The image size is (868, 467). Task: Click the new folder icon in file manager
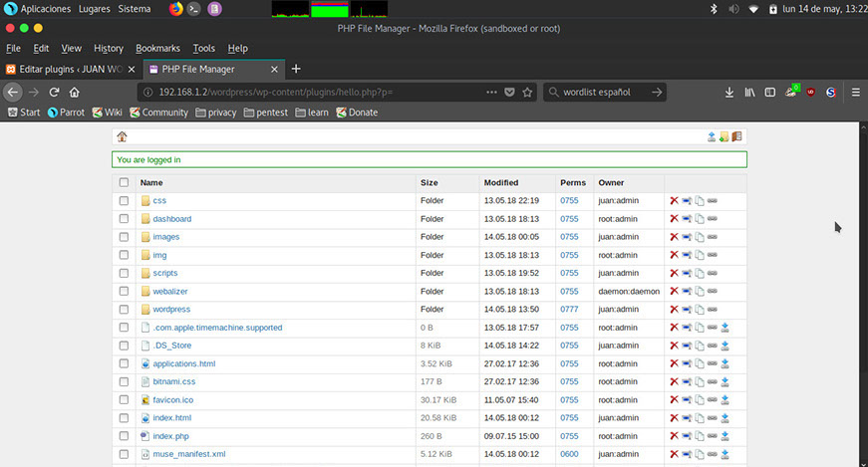pyautogui.click(x=724, y=137)
